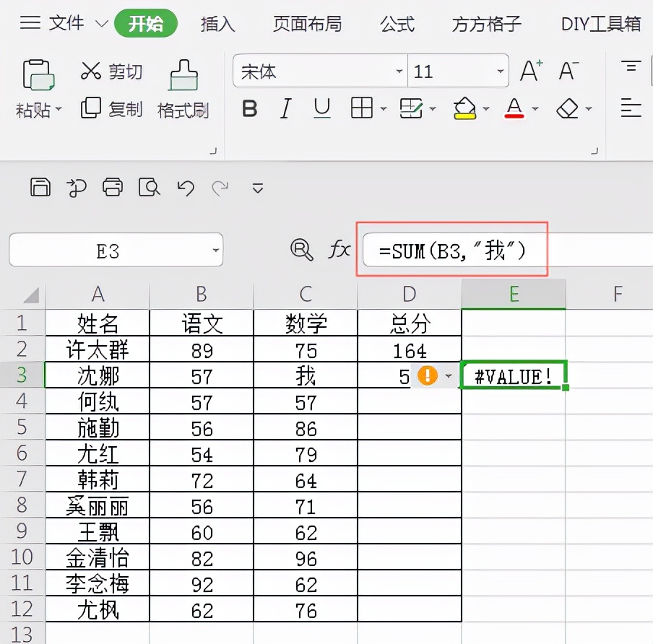The width and height of the screenshot is (653, 644).
Task: Click the fx insert function icon
Action: click(339, 250)
